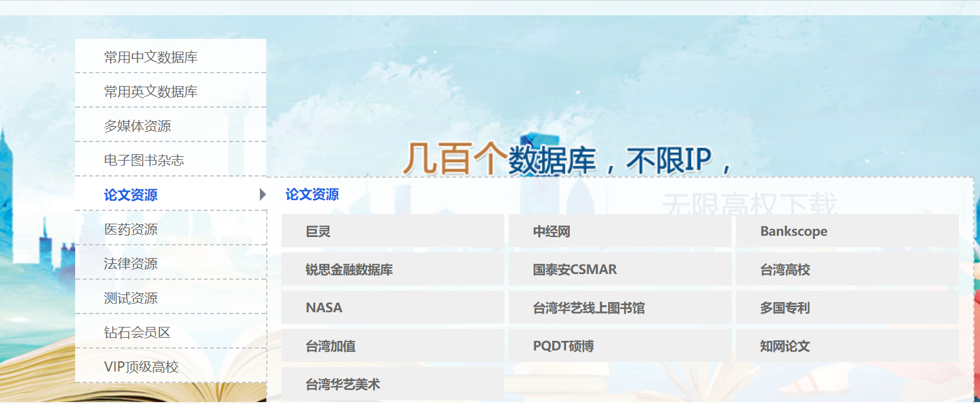Open 锐思金融数据库 link
The height and width of the screenshot is (404, 980).
pyautogui.click(x=393, y=270)
